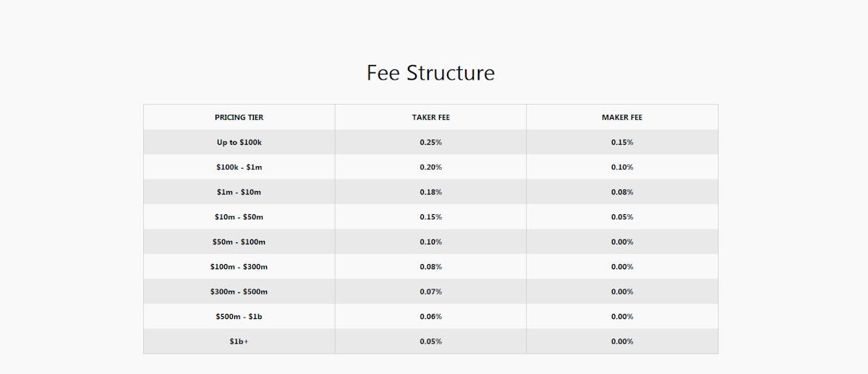Click the $500m - $1b tier cell
This screenshot has width=868, height=374.
(x=239, y=317)
